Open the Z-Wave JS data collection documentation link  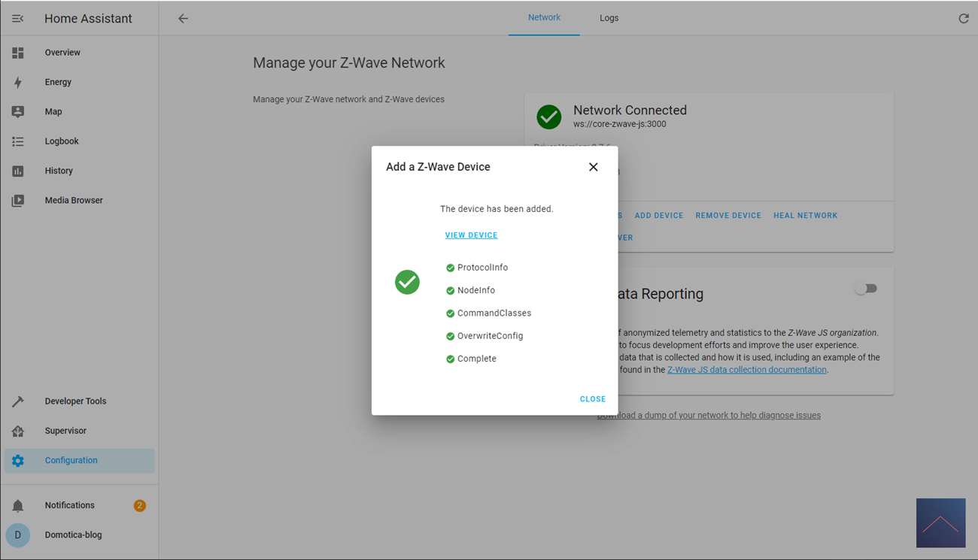coord(747,370)
